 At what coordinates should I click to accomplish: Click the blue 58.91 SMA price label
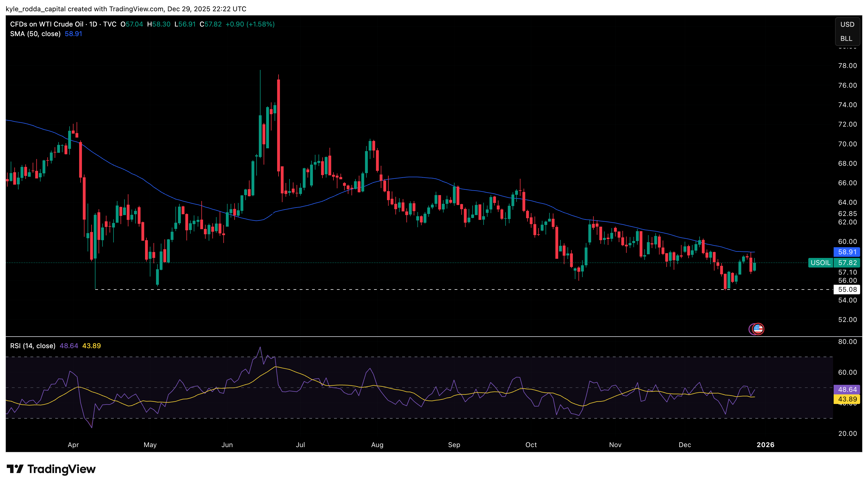pos(847,252)
